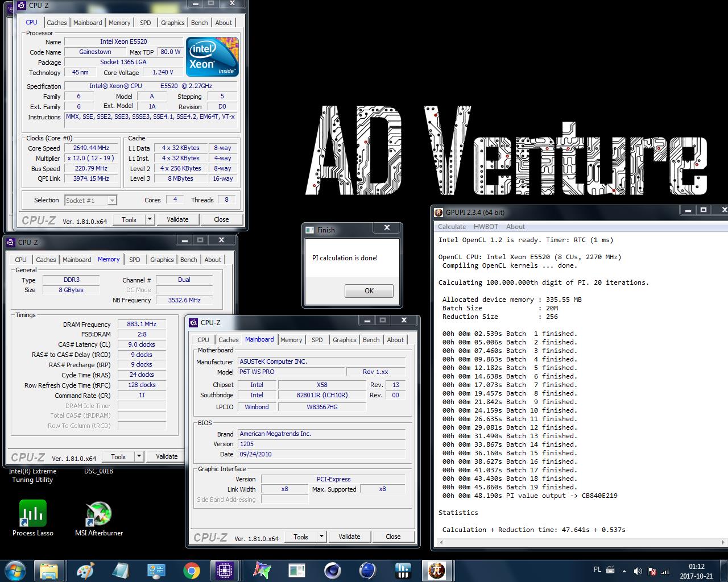This screenshot has height=582, width=728.
Task: Open the Paint palette icon in the taskbar
Action: point(85,570)
